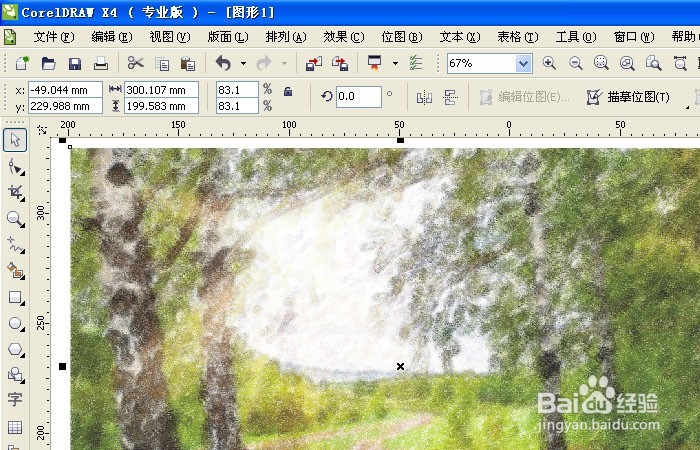Undo the last action
The height and width of the screenshot is (450, 700).
[x=223, y=63]
